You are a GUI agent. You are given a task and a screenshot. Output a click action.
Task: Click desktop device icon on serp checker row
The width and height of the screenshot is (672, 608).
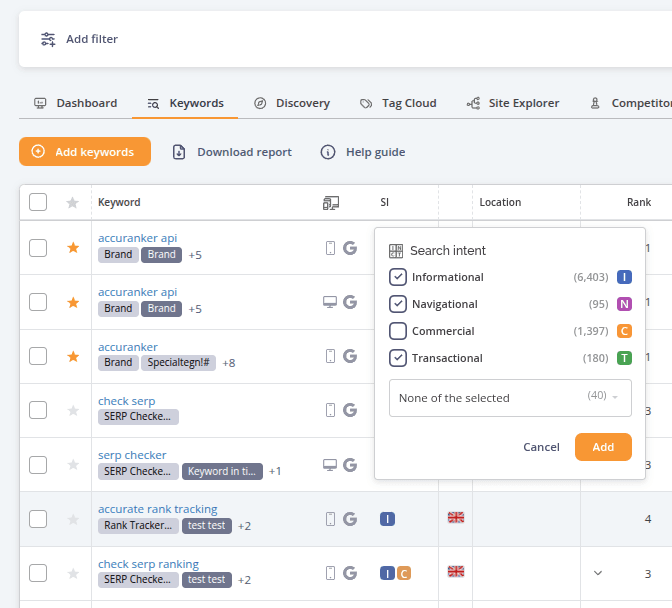(x=330, y=465)
